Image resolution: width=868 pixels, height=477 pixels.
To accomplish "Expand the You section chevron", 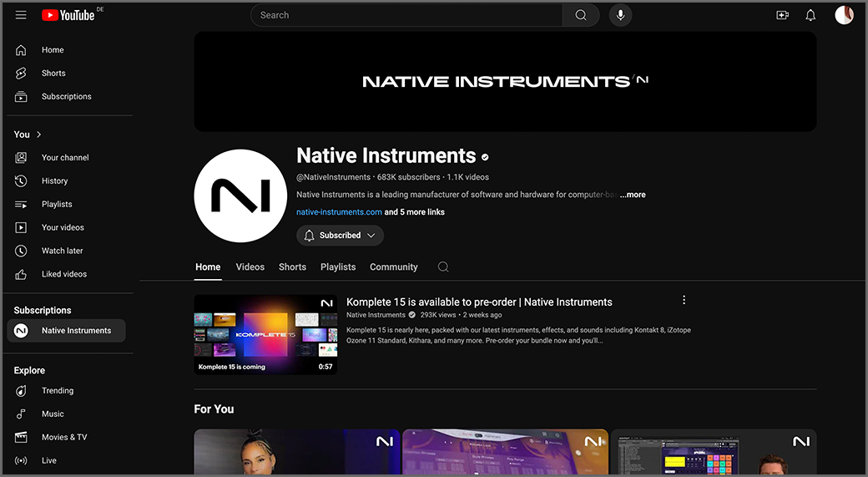I will 38,134.
